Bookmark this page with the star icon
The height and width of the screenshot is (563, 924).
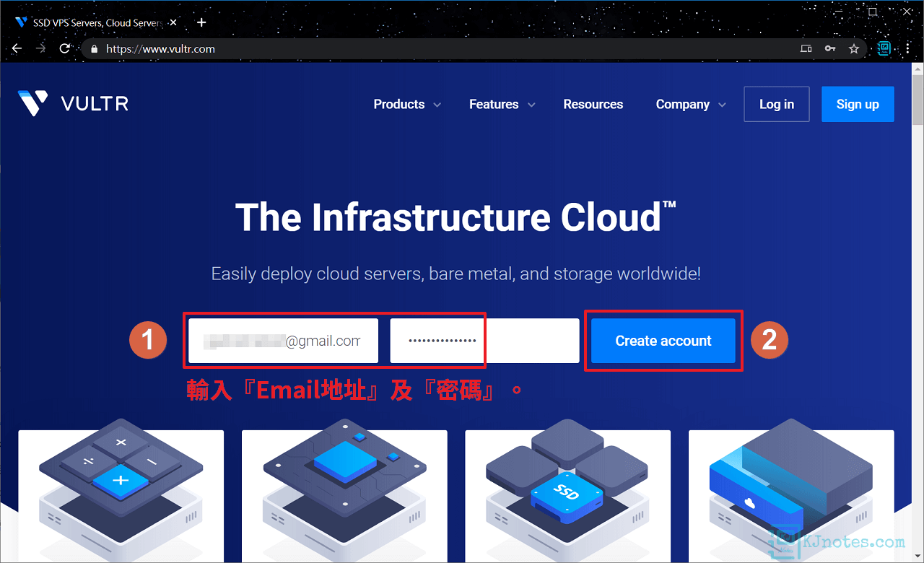pos(854,49)
